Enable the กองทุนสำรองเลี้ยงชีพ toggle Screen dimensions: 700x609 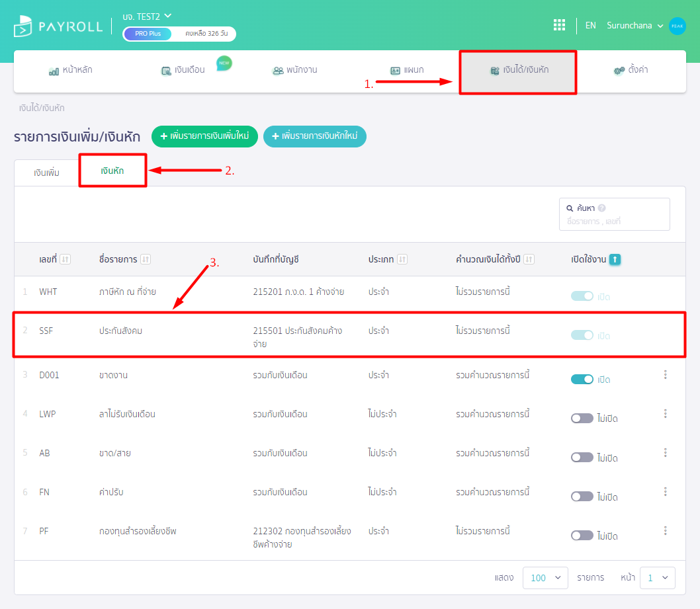point(582,536)
